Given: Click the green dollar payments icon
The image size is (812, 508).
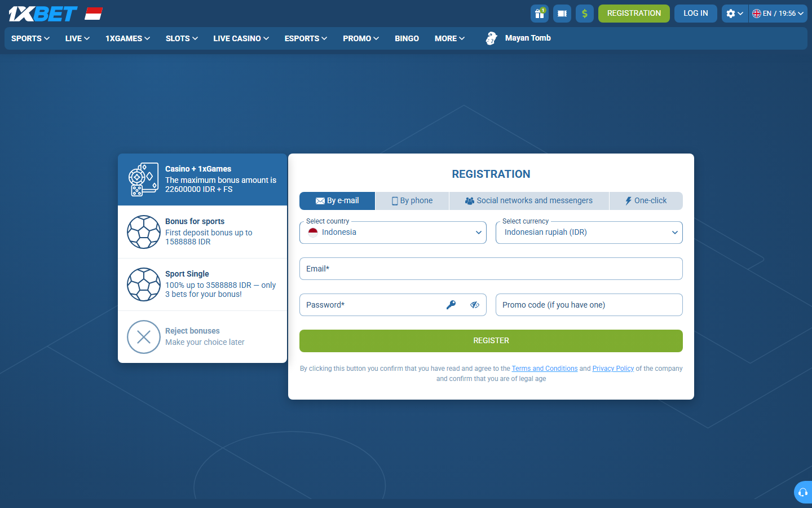Looking at the screenshot, I should pyautogui.click(x=585, y=14).
